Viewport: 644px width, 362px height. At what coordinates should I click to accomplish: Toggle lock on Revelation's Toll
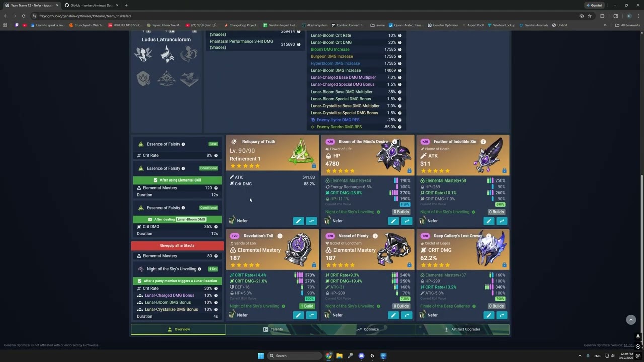314,265
